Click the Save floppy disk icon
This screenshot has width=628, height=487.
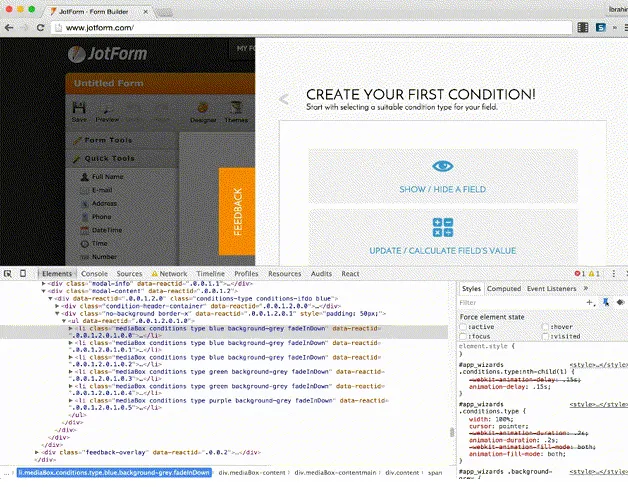click(79, 108)
